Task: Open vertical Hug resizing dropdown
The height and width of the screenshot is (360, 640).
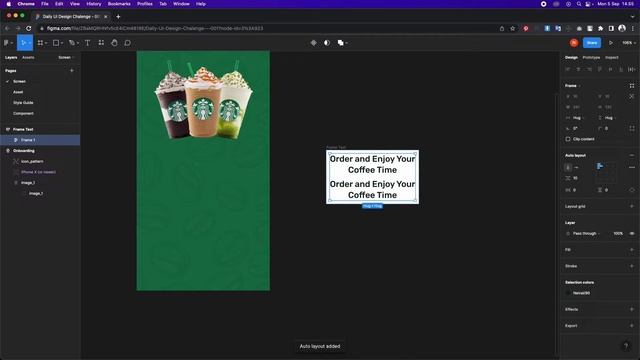Action: click(x=609, y=118)
